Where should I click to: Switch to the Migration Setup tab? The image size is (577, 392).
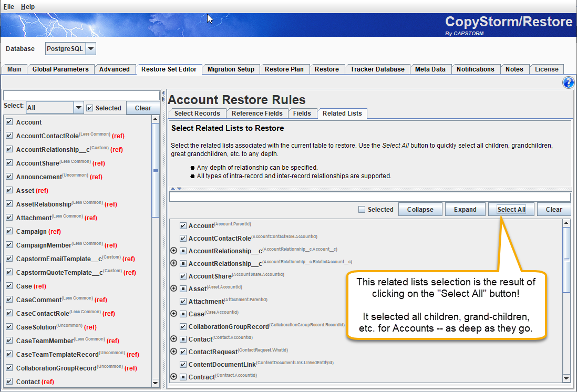231,69
